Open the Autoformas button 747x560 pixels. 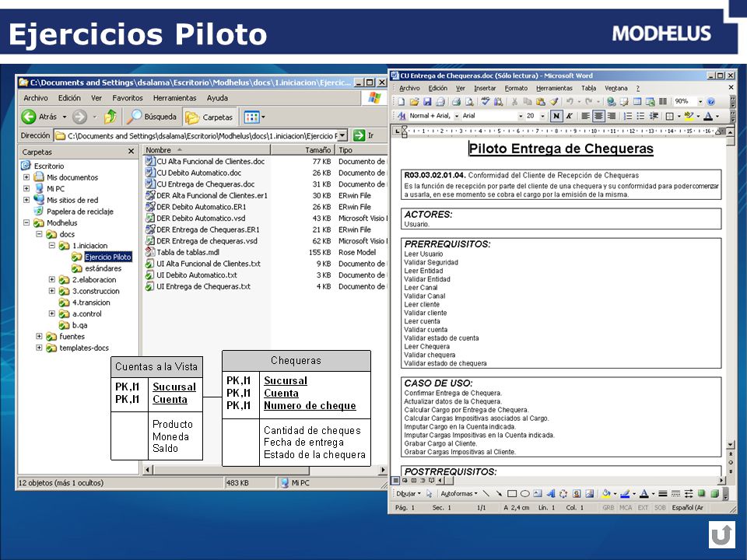pos(459,494)
